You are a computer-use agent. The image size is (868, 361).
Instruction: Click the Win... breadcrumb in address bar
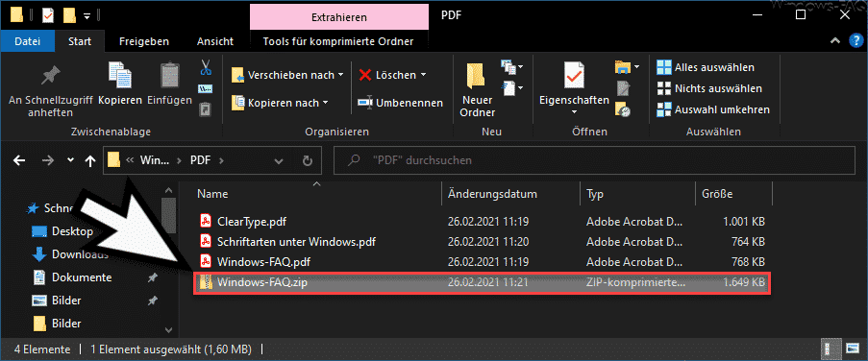[x=155, y=161]
